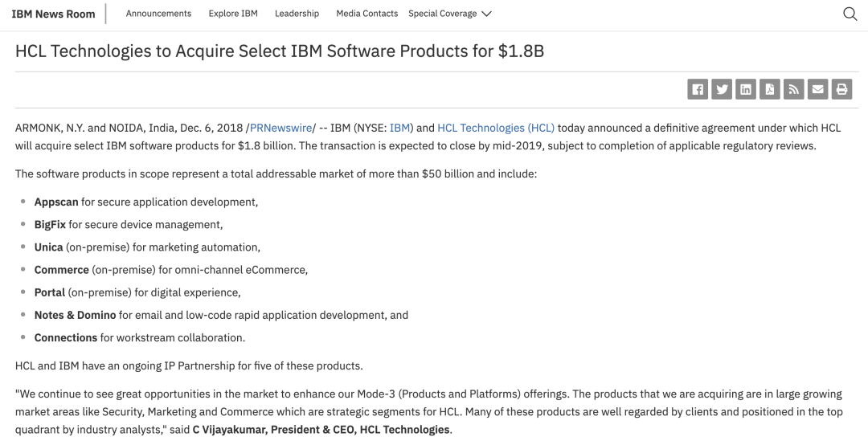Click the IBM News Room logo
This screenshot has height=445, width=868.
tap(53, 14)
